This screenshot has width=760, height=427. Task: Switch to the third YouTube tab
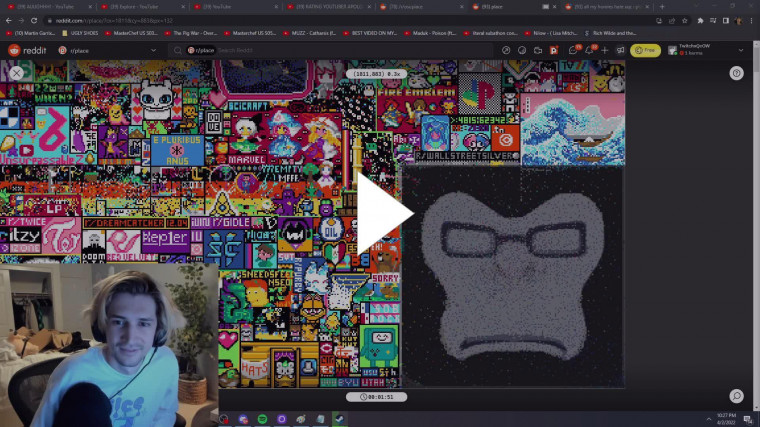click(234, 7)
